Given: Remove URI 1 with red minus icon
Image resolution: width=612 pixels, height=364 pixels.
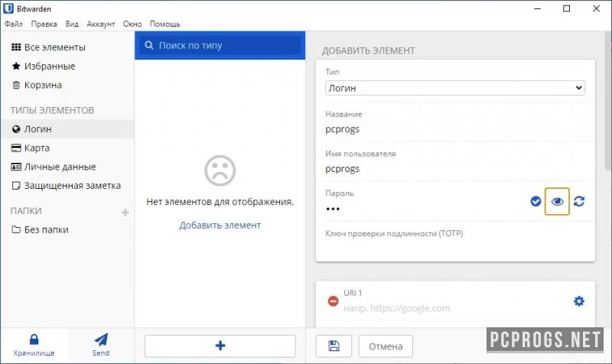Looking at the screenshot, I should pos(333,301).
